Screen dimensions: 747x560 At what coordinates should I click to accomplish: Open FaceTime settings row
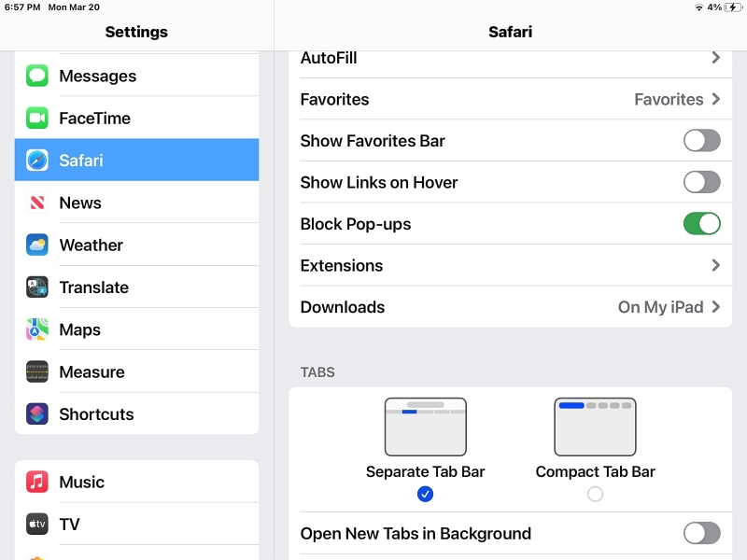136,119
